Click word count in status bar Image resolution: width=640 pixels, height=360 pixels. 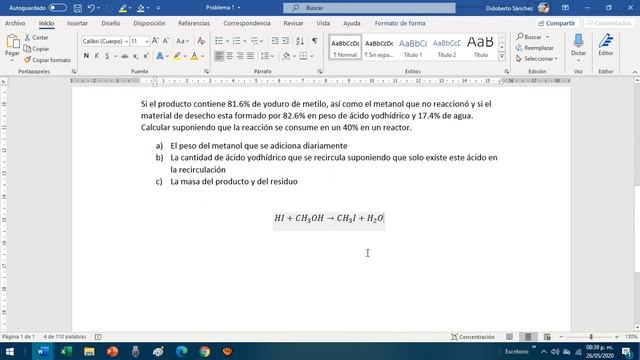(x=65, y=337)
